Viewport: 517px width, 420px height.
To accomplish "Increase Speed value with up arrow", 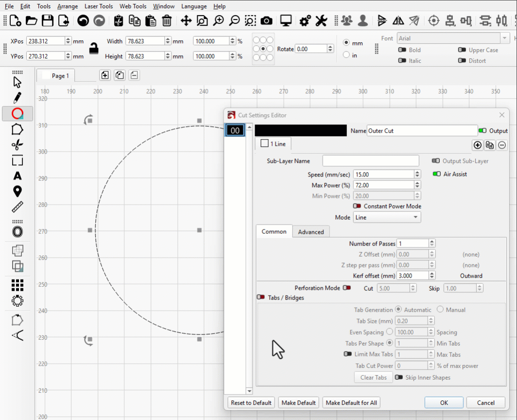I will tap(417, 172).
